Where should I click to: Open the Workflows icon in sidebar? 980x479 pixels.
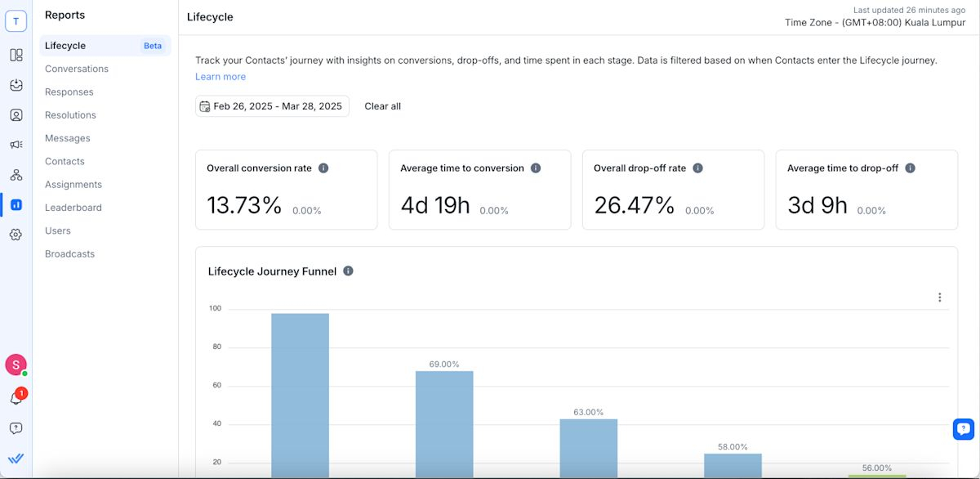click(16, 174)
